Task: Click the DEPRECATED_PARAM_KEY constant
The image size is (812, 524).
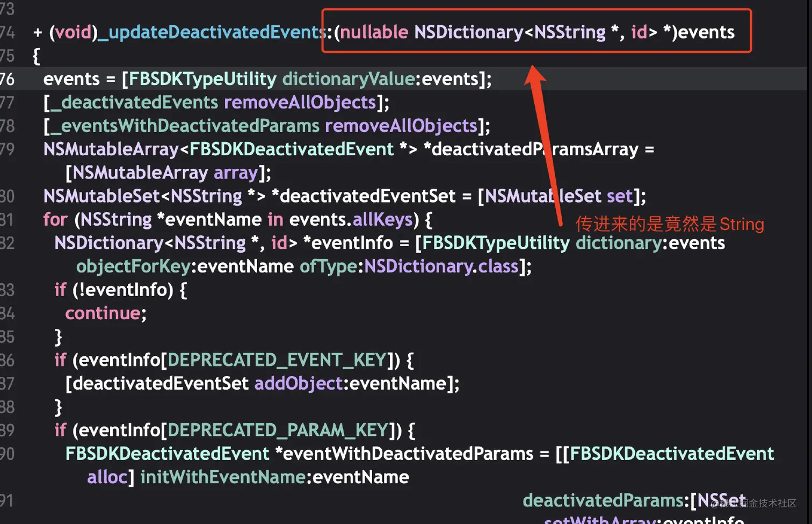Action: click(x=278, y=430)
